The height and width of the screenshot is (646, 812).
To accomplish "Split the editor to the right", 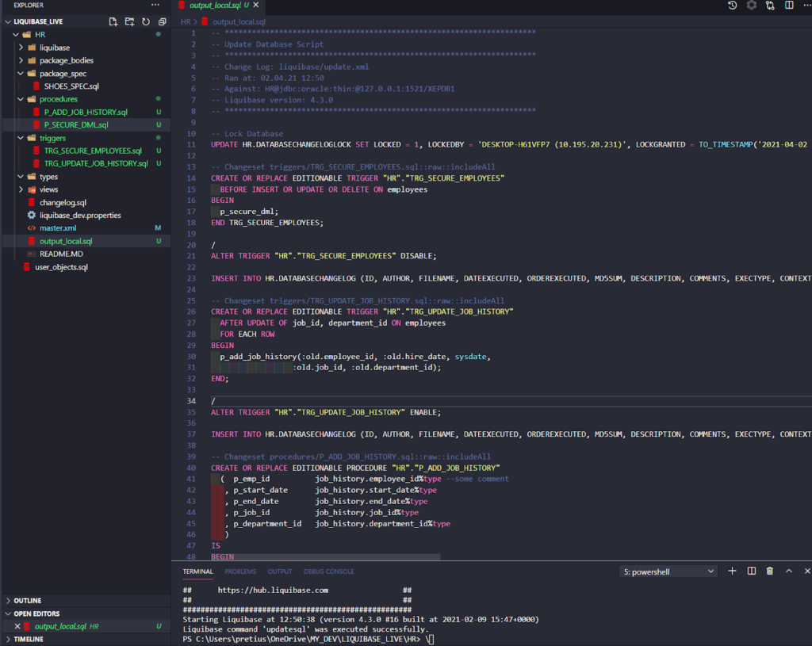I will pyautogui.click(x=789, y=6).
